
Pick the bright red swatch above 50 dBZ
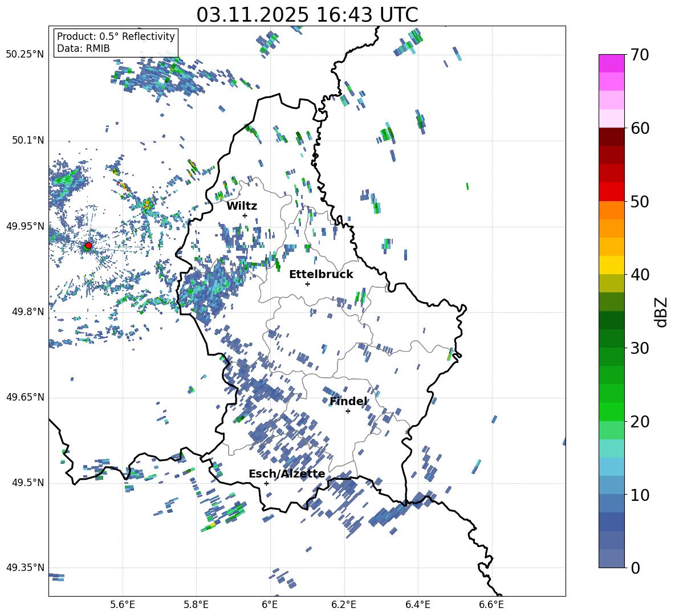[x=612, y=191]
